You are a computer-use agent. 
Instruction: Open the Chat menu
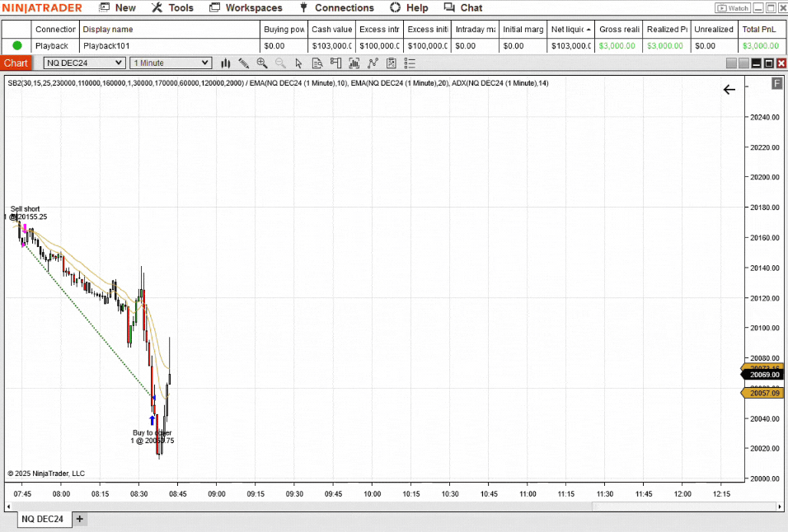pyautogui.click(x=463, y=7)
